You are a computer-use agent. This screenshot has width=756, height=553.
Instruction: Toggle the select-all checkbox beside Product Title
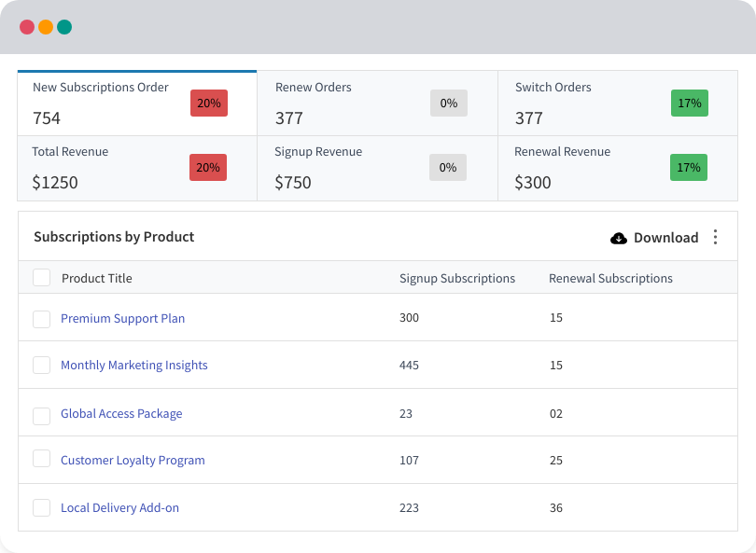[41, 277]
